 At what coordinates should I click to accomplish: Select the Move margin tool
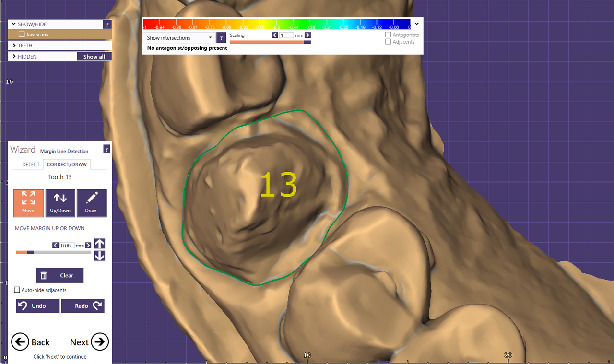coord(28,203)
